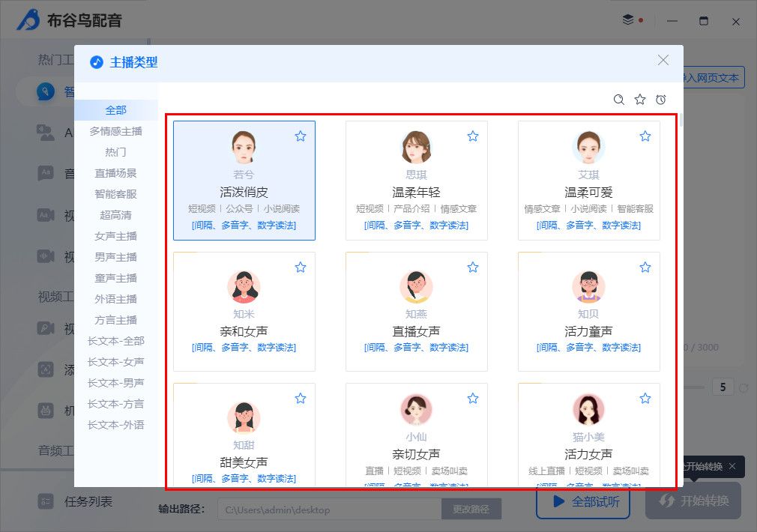
Task: Click the 亲切女声 voice title
Action: tap(416, 454)
